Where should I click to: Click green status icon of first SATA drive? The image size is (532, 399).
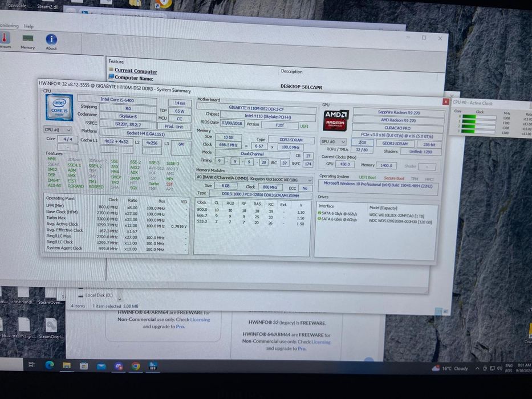click(x=319, y=213)
